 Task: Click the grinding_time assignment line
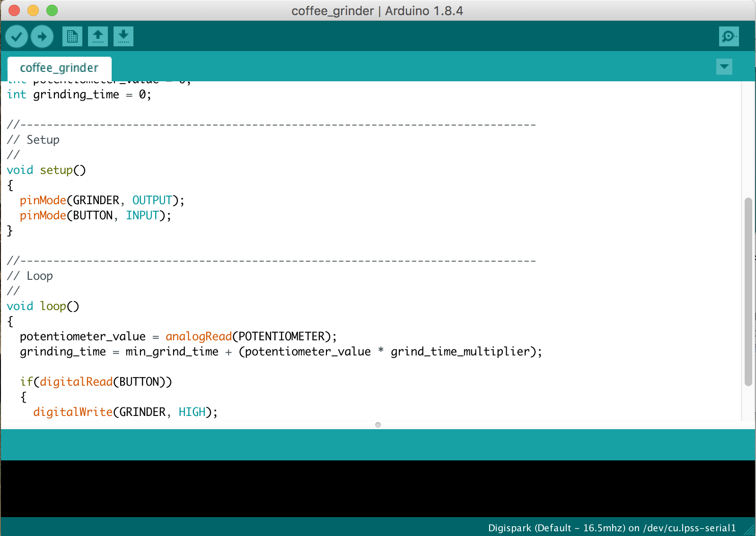pyautogui.click(x=281, y=352)
